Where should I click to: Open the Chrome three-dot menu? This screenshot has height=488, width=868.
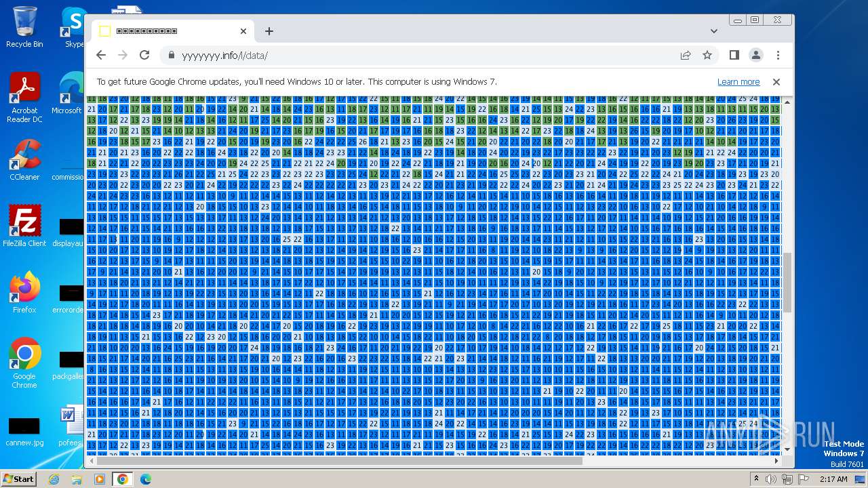point(778,55)
